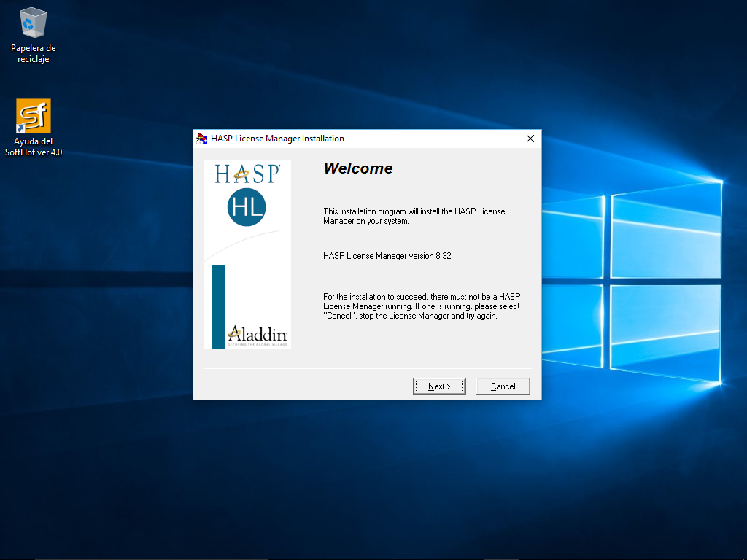Click the Aladdin logo in the banner
The width and height of the screenshot is (747, 560).
[x=257, y=335]
